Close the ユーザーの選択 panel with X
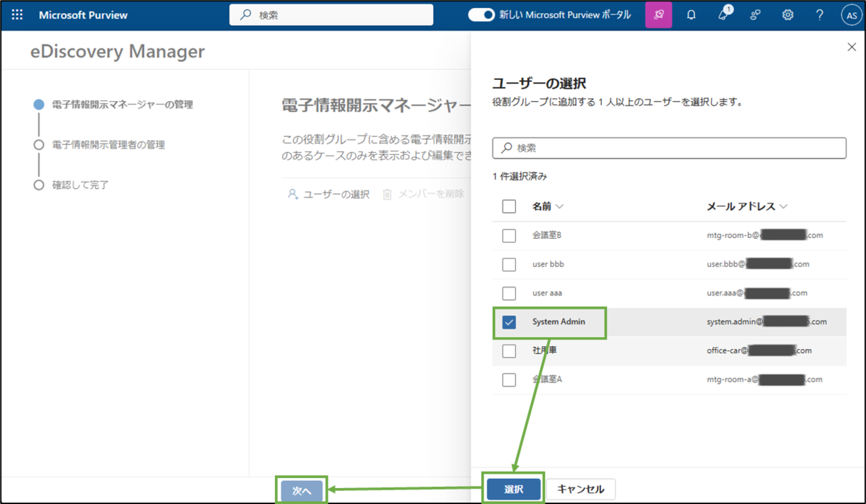The image size is (866, 504). coord(851,48)
